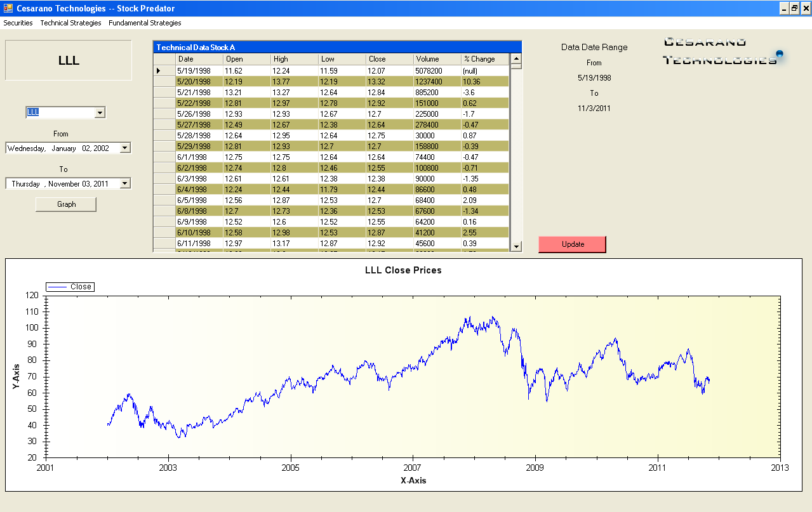
Task: Click the 11/3/2011 date range end label
Action: coord(594,108)
